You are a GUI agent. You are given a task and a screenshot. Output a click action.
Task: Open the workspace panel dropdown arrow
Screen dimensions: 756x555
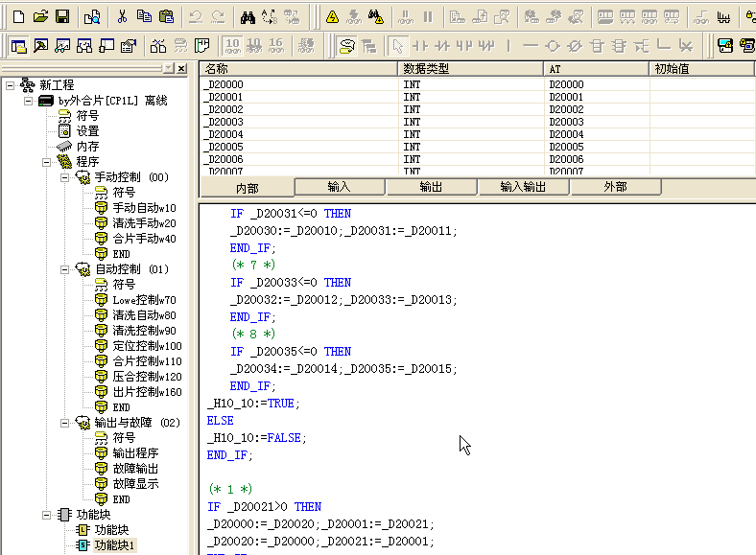tap(168, 68)
